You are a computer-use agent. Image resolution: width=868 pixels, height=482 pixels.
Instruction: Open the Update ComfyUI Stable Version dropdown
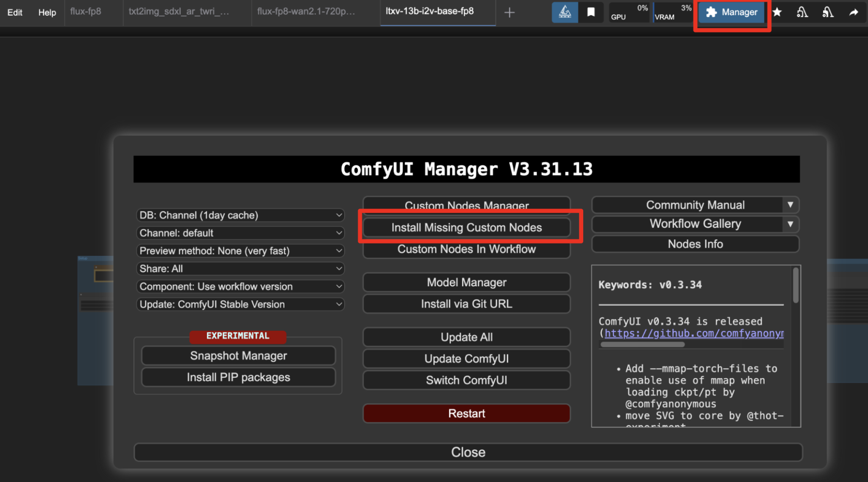tap(240, 304)
